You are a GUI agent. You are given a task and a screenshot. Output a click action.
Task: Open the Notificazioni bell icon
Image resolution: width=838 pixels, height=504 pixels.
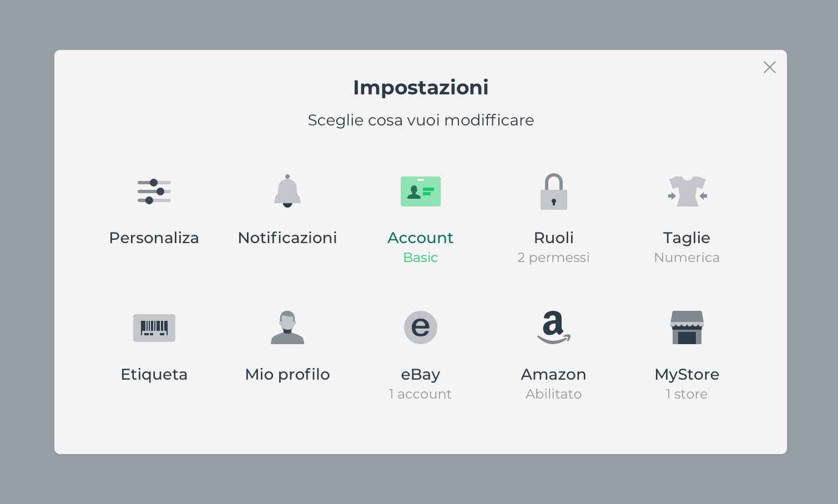click(x=287, y=191)
